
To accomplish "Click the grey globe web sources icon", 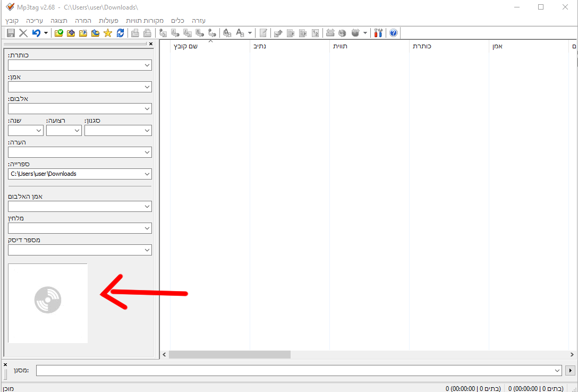I will point(343,33).
